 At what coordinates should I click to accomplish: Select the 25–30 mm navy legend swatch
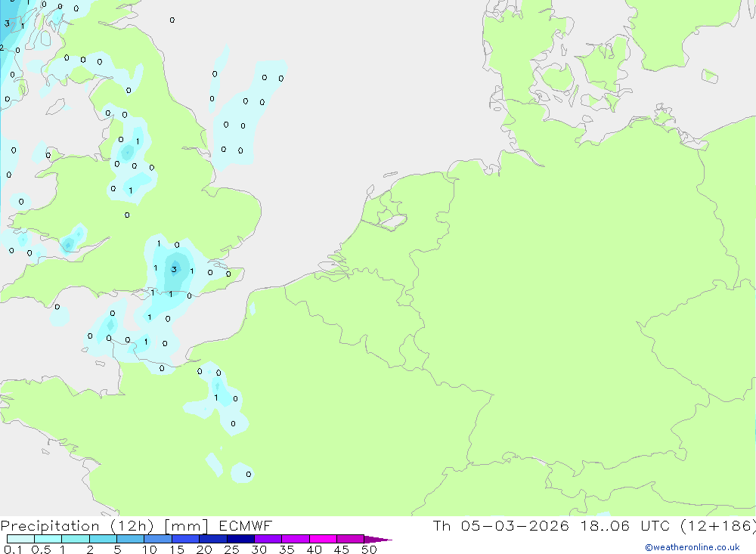[240, 539]
